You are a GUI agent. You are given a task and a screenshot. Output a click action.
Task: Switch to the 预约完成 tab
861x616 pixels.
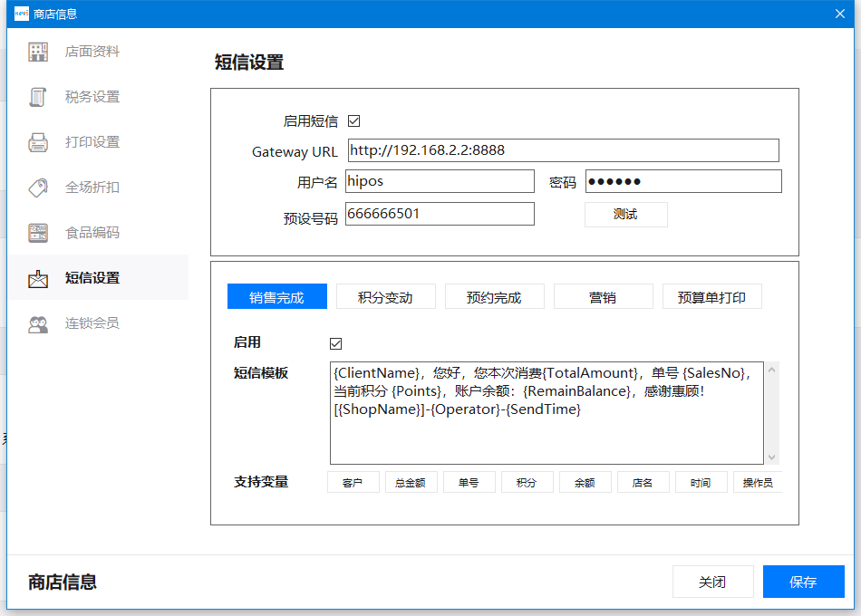tap(495, 296)
